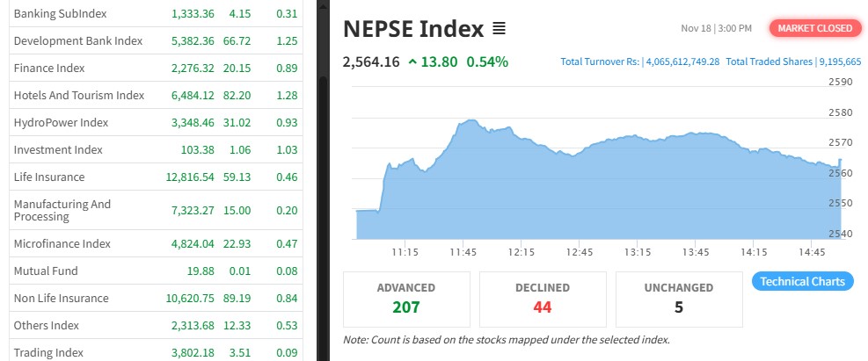Image resolution: width=868 pixels, height=361 pixels.
Task: Open the Mutual Fund index row
Action: (x=46, y=271)
